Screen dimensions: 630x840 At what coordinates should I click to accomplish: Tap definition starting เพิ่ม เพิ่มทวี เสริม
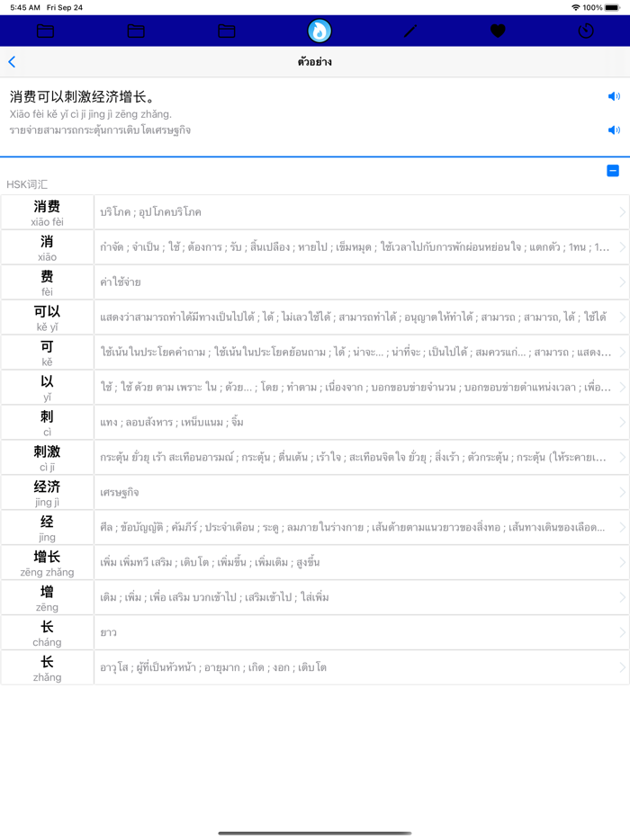210,562
